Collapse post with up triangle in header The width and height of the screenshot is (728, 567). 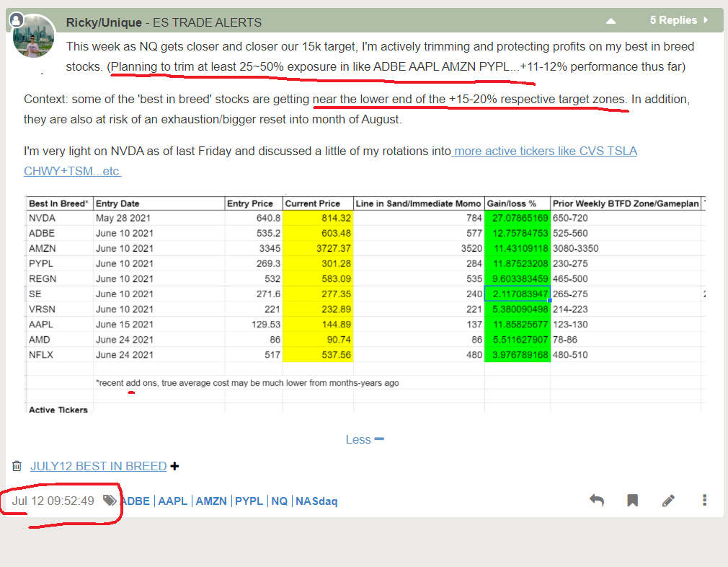(x=611, y=21)
